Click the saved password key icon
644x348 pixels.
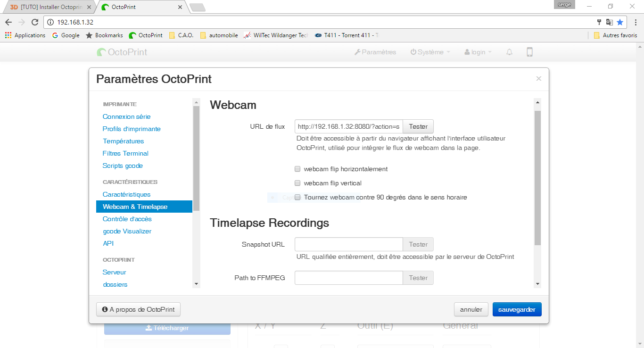coord(599,22)
